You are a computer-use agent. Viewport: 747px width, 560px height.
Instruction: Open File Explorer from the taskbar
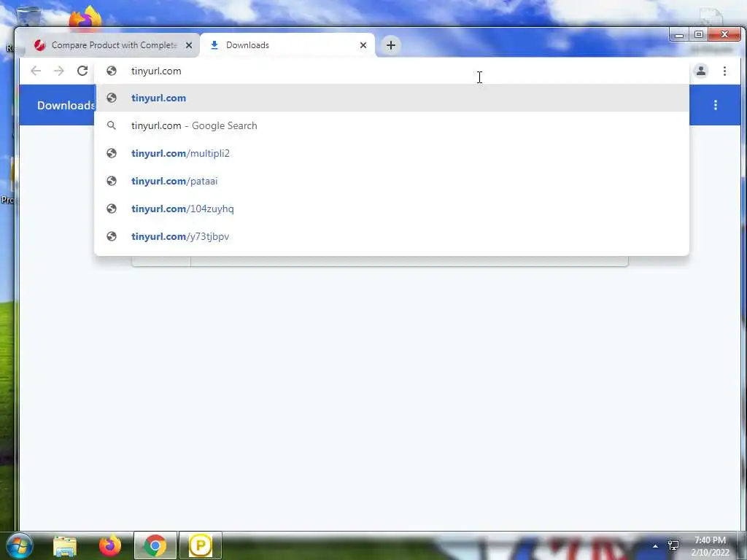tap(65, 545)
